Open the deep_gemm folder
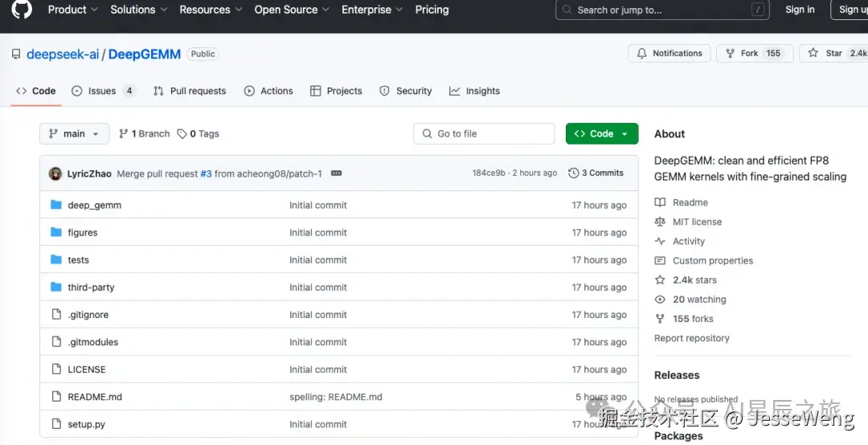 click(x=95, y=205)
